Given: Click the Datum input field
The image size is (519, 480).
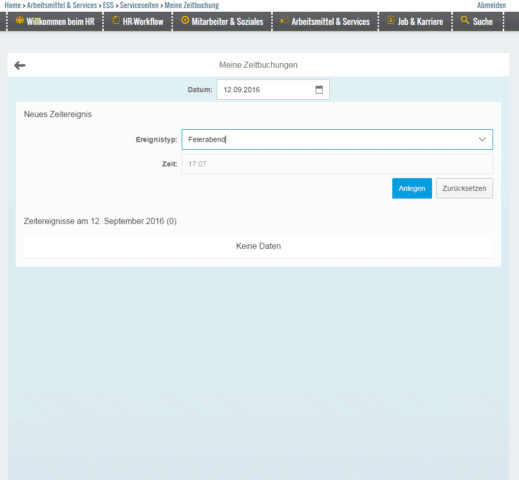Looking at the screenshot, I should [x=273, y=89].
